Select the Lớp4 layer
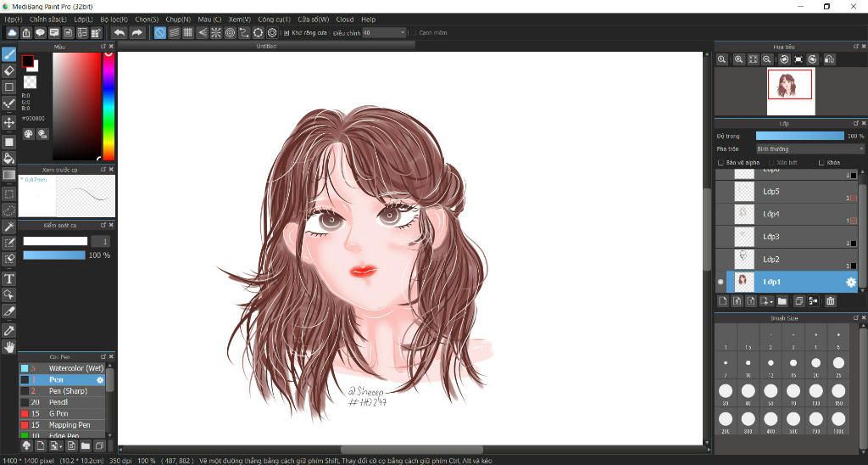The image size is (868, 465). coord(787,214)
